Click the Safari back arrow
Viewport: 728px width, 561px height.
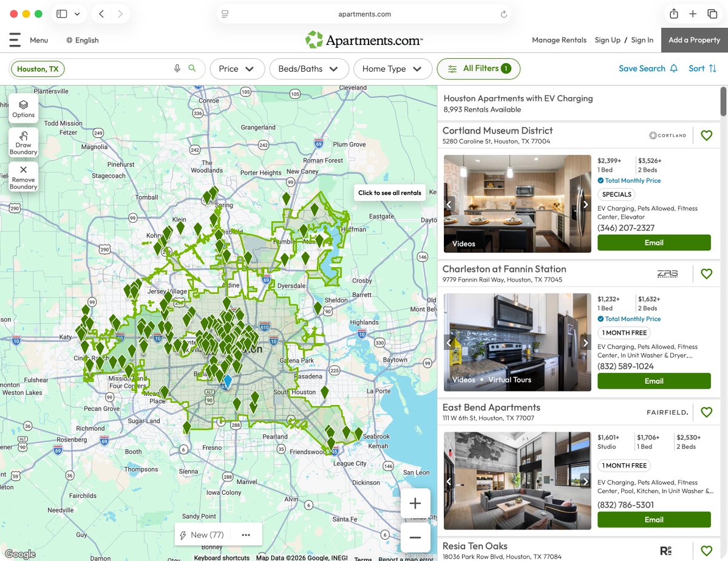[101, 14]
